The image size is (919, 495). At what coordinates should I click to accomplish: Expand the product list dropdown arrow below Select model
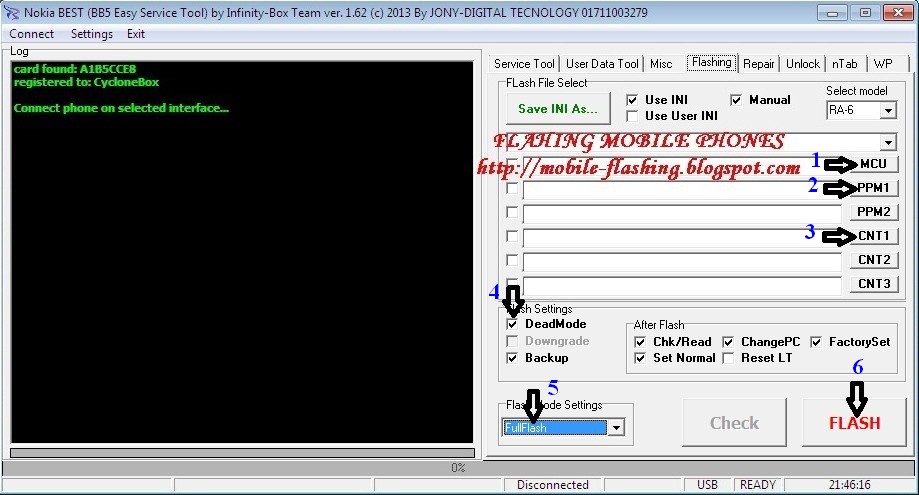click(889, 142)
